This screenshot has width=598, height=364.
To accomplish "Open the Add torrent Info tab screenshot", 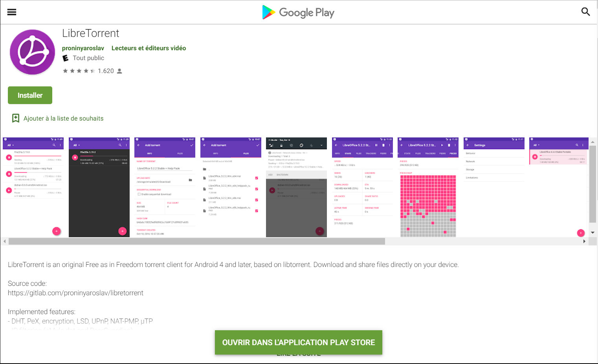I will click(x=165, y=187).
